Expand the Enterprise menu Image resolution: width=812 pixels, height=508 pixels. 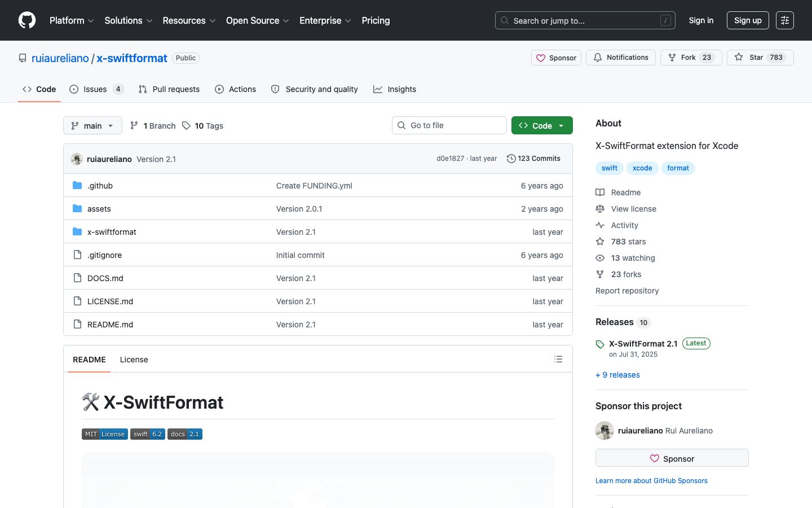point(325,20)
